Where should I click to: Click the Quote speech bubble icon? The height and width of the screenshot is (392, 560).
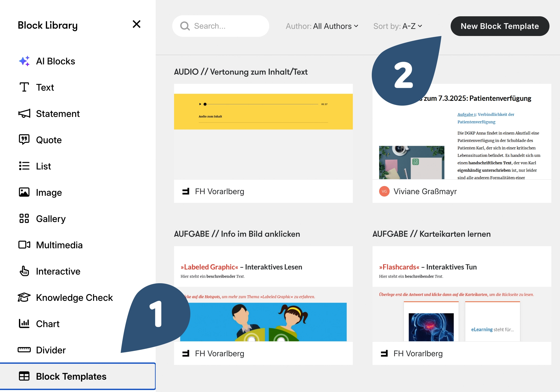(x=24, y=140)
